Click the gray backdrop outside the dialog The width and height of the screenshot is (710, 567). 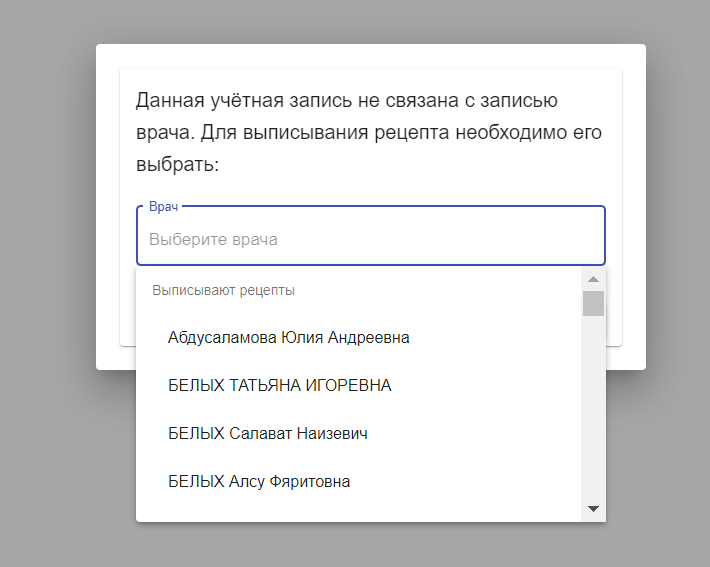click(45, 272)
